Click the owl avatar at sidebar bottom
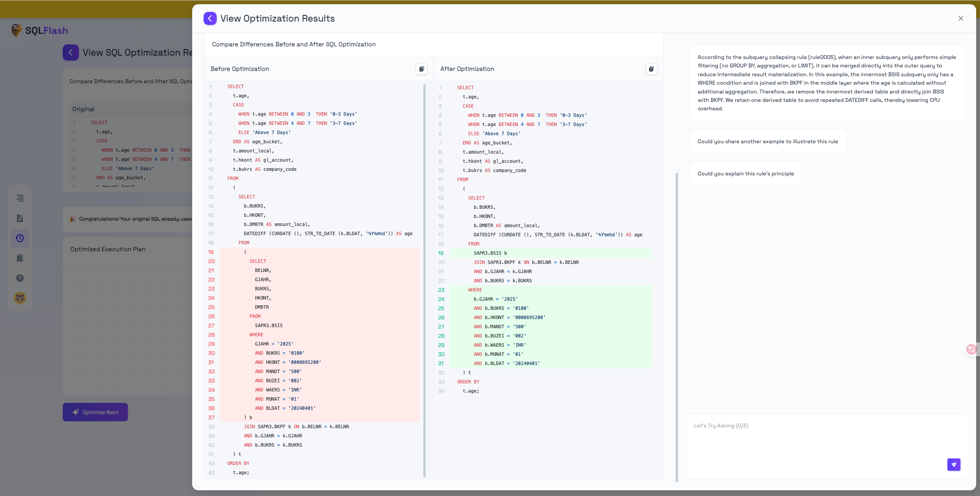Screen dimensions: 980x496 coord(20,298)
